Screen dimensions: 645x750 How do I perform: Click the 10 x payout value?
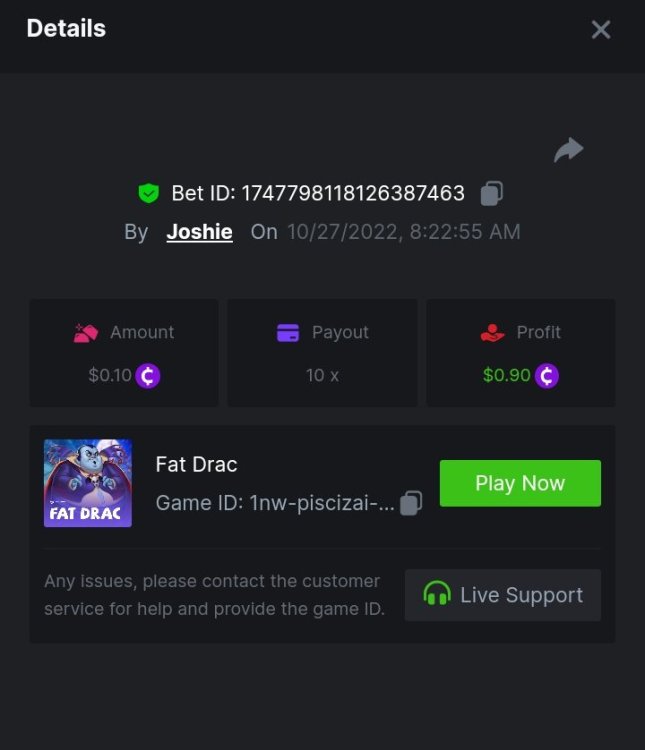tap(322, 376)
